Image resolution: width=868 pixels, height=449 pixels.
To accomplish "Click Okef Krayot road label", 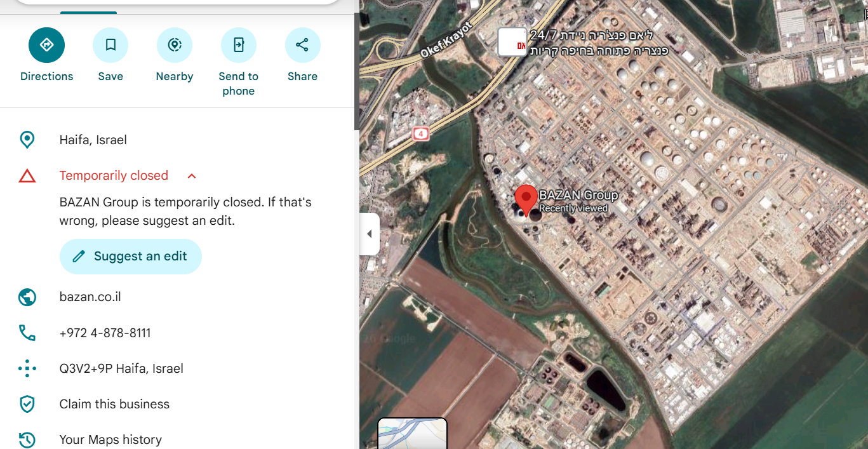I will pyautogui.click(x=446, y=40).
